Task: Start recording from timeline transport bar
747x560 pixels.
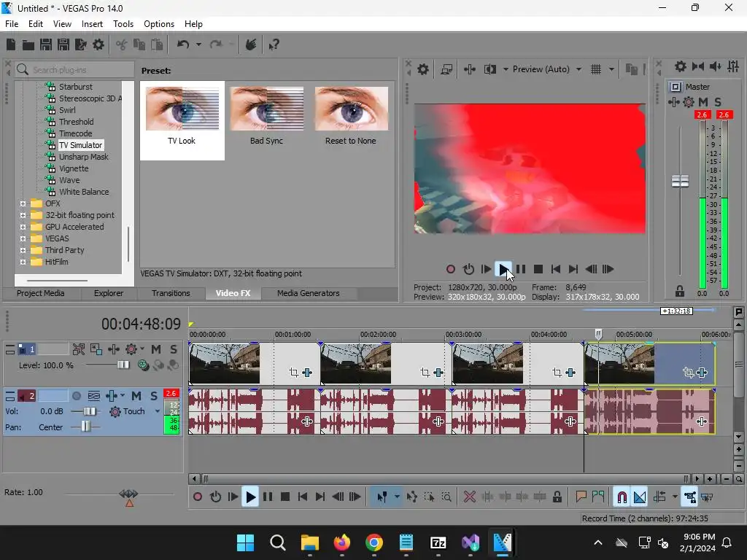Action: click(x=198, y=497)
